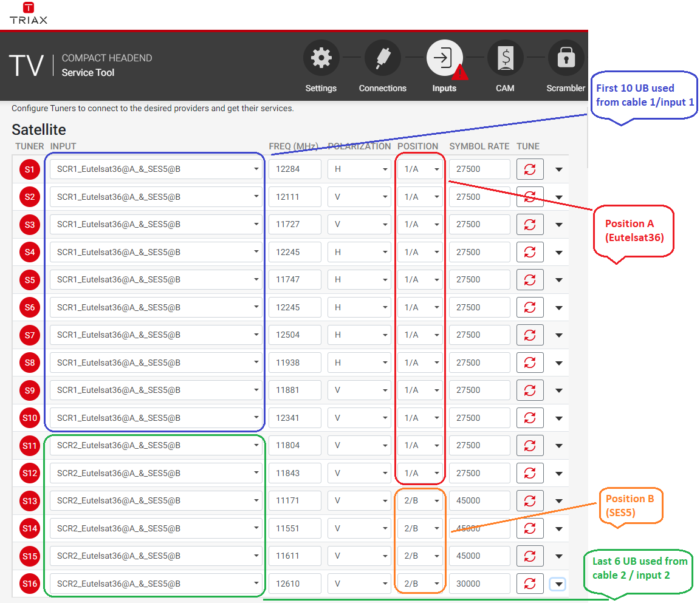Open position dropdown for tuner S10
The image size is (700, 603).
[x=420, y=418]
